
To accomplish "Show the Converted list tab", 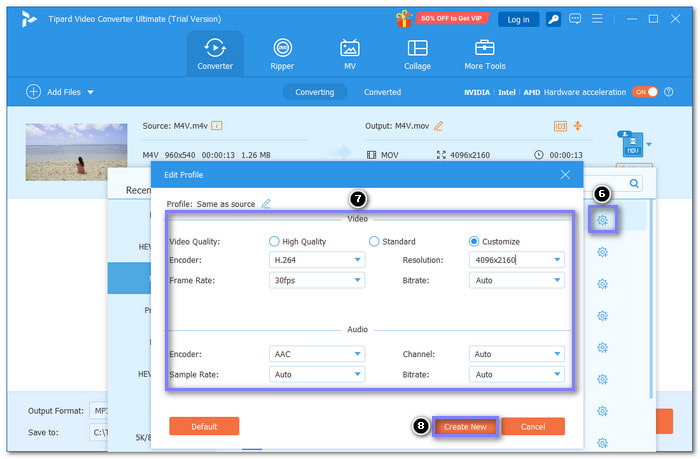I will coord(382,92).
